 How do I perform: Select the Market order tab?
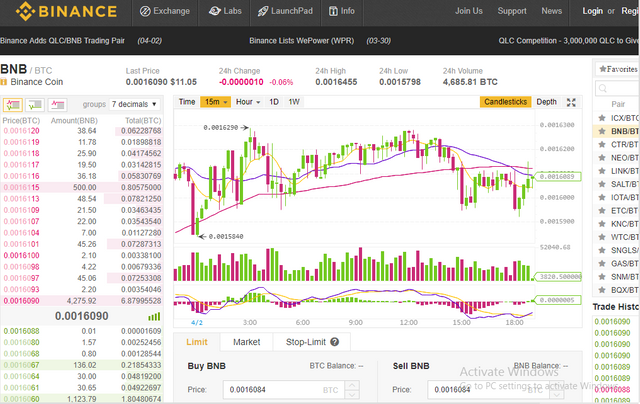tap(247, 342)
